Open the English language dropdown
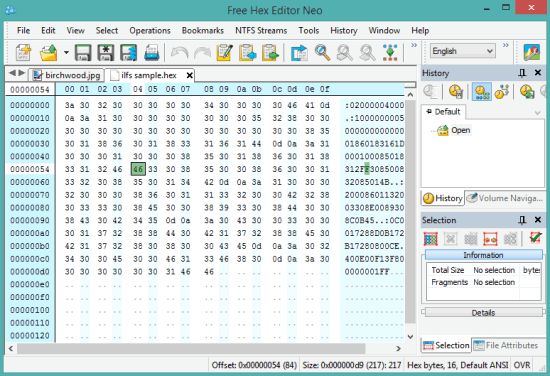 pos(463,51)
